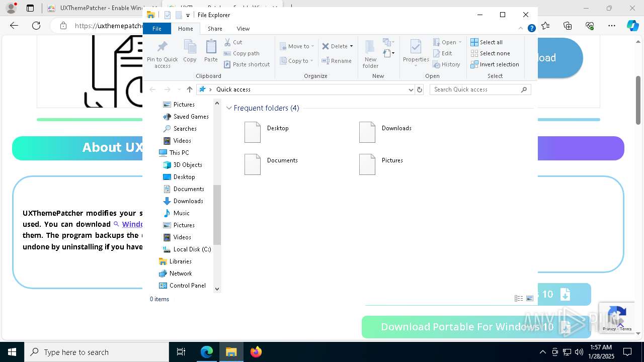Open Microsoft Edge from taskbar
Image resolution: width=644 pixels, height=362 pixels.
click(207, 352)
